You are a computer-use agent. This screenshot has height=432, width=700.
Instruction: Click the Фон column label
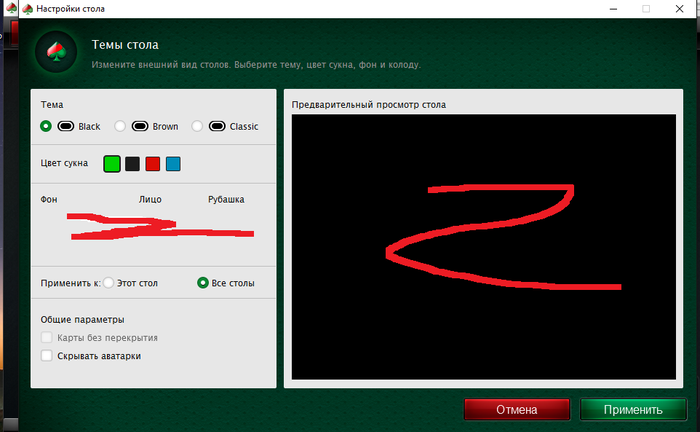[49, 199]
